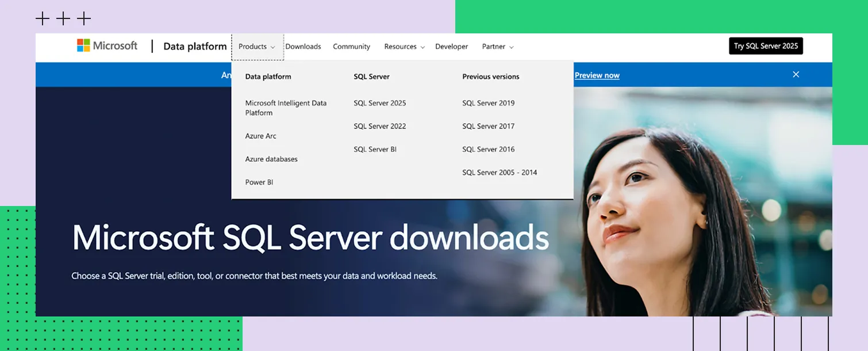Click the Try SQL Server 2025 button
The image size is (868, 351).
click(x=766, y=46)
